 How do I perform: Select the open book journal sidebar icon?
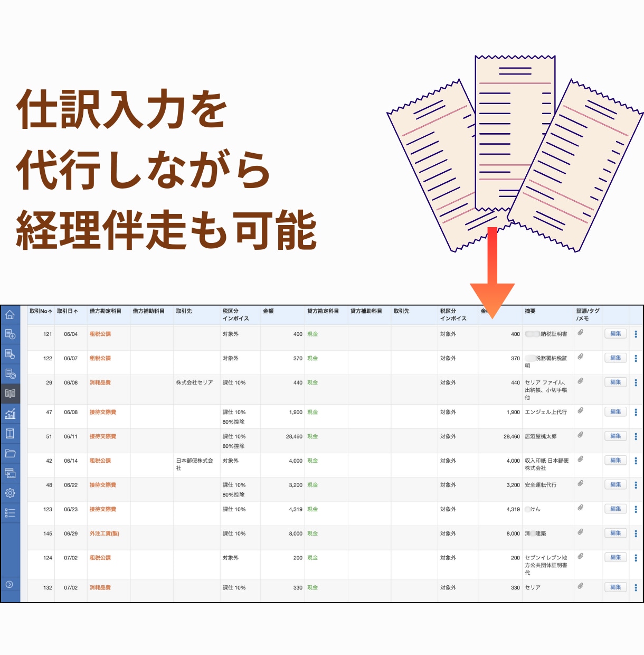click(10, 394)
